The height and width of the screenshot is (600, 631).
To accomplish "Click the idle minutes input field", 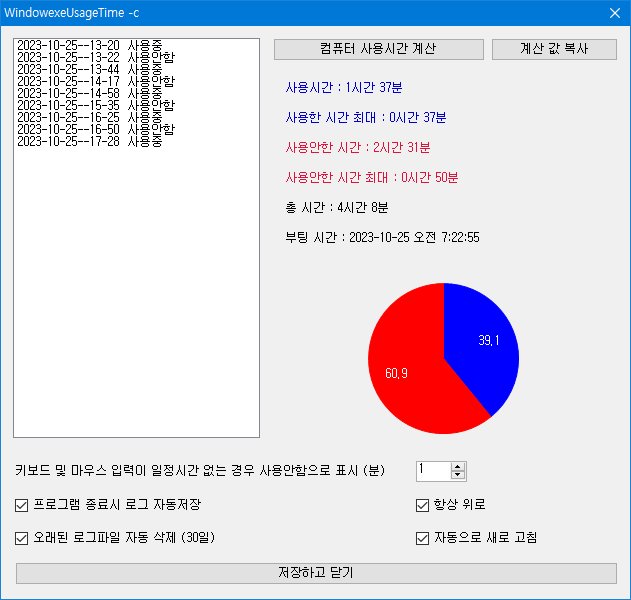I will [x=433, y=471].
